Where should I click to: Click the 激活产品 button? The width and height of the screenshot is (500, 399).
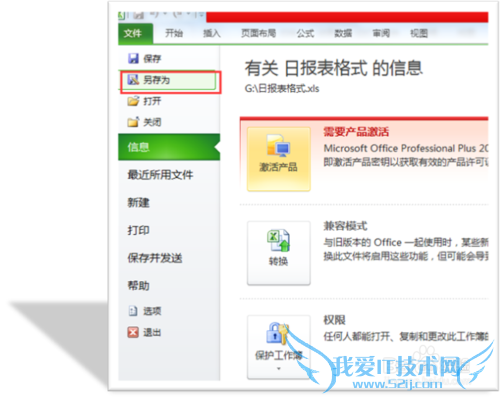click(x=279, y=159)
